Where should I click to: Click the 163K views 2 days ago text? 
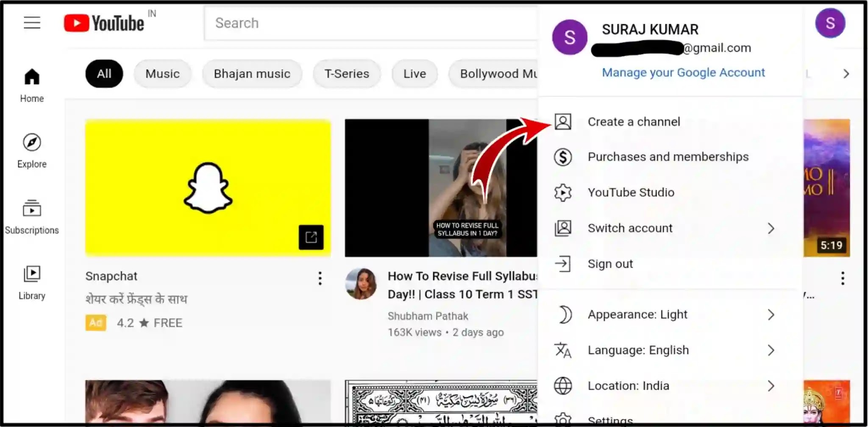[x=445, y=332]
